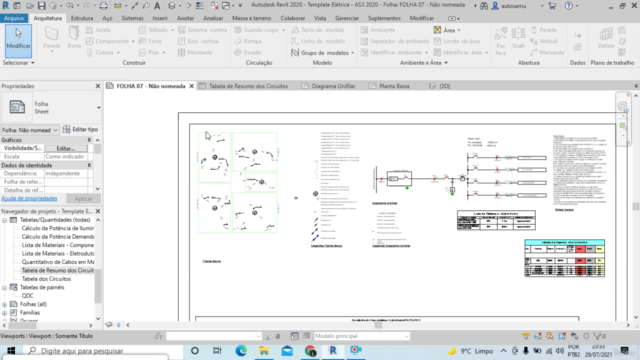Select the Parede (wall) tool
This screenshot has height=360, width=640.
click(x=52, y=40)
